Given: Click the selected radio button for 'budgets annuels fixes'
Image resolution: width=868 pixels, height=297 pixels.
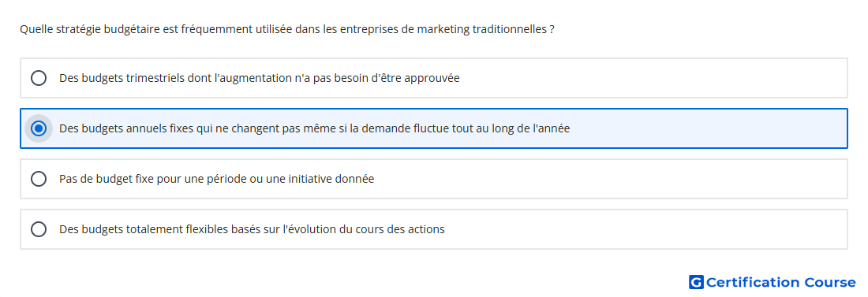Looking at the screenshot, I should 39,128.
